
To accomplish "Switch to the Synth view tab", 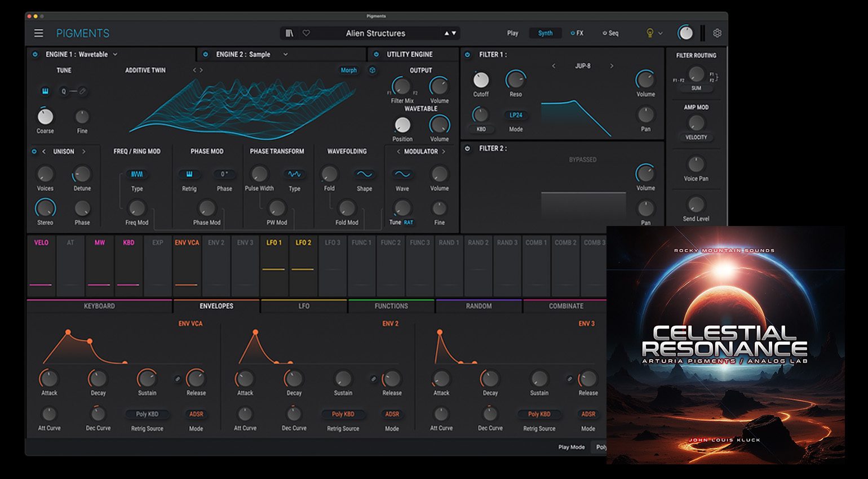I will [x=545, y=33].
